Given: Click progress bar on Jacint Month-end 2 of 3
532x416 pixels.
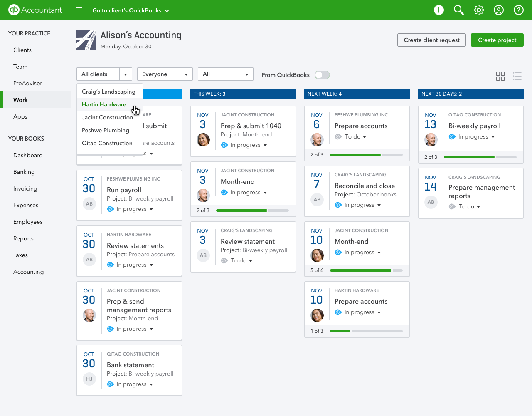Looking at the screenshot, I should (x=252, y=210).
